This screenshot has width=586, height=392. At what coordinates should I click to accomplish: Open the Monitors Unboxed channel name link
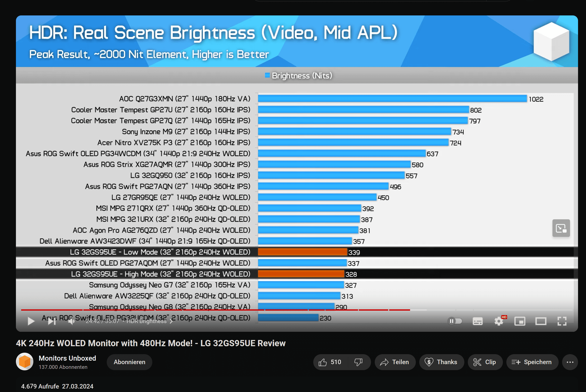pos(67,358)
